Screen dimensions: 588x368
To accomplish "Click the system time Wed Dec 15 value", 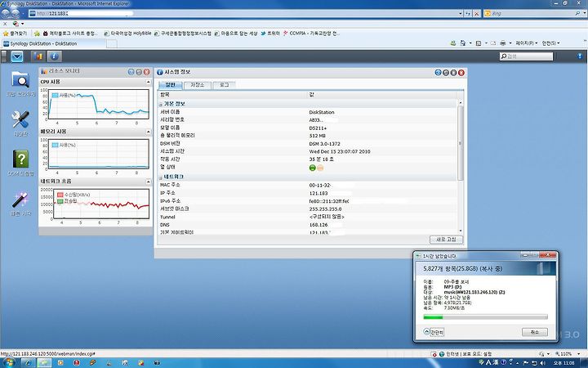I will 340,152.
